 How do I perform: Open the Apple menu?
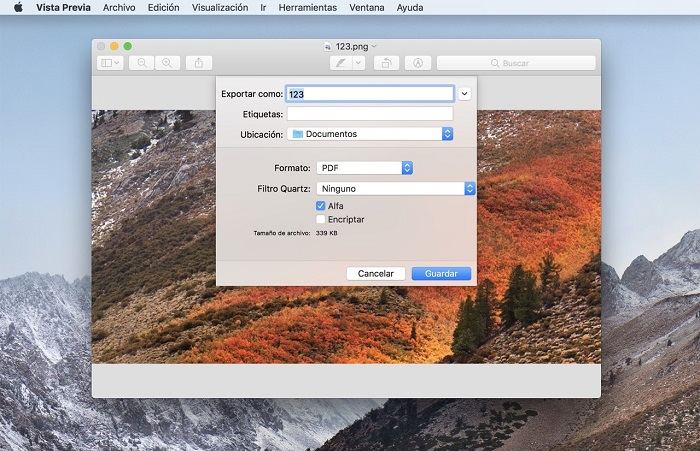tap(17, 7)
